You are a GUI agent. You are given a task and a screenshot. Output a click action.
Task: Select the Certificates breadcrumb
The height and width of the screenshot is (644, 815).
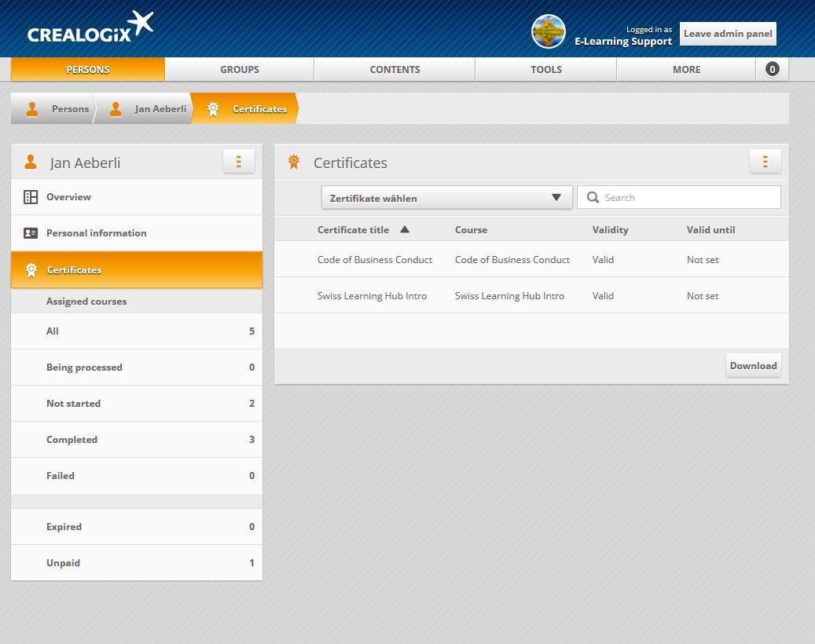point(244,109)
